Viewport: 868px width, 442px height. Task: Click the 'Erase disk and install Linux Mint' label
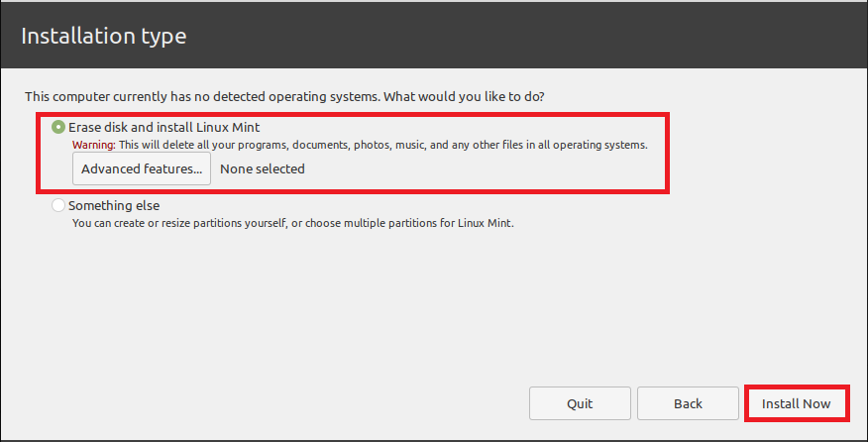(164, 128)
